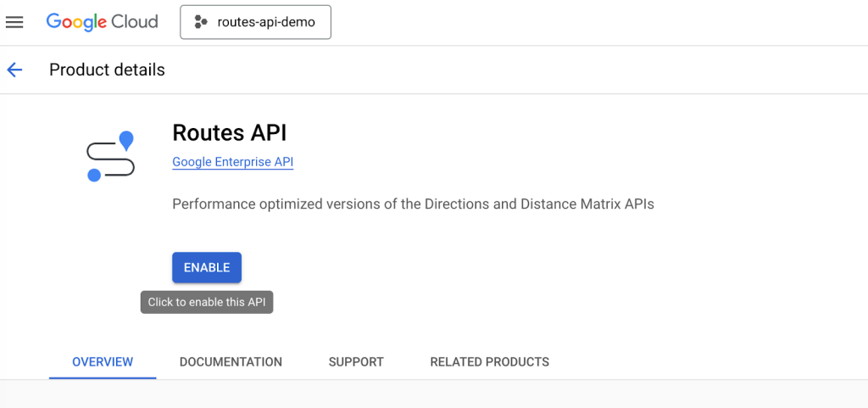
Task: Switch to the Overview tab
Action: [x=103, y=361]
